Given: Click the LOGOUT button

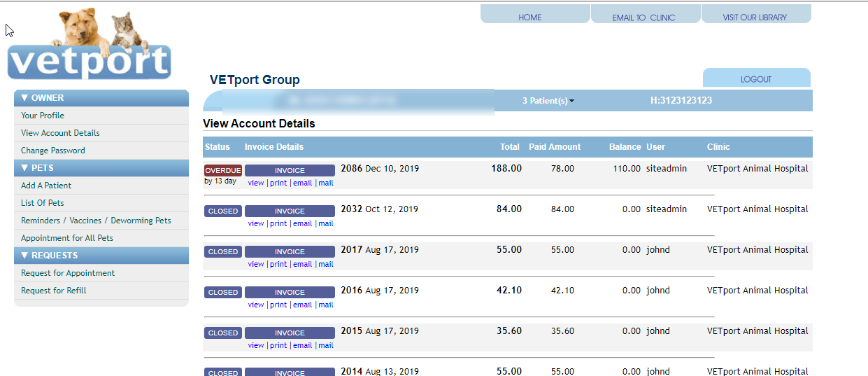Looking at the screenshot, I should [756, 79].
